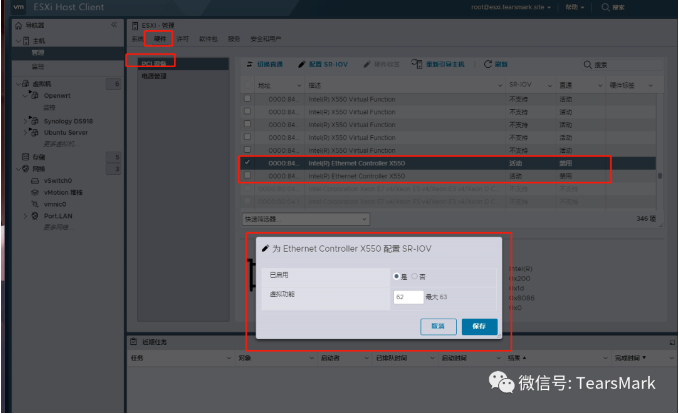Click Refresh (刷新) toolbar button

(496, 64)
